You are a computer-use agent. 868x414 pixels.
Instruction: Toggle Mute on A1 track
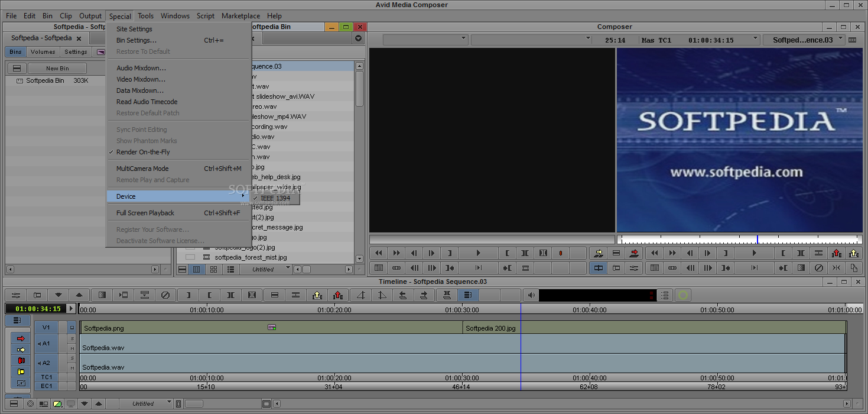(72, 349)
